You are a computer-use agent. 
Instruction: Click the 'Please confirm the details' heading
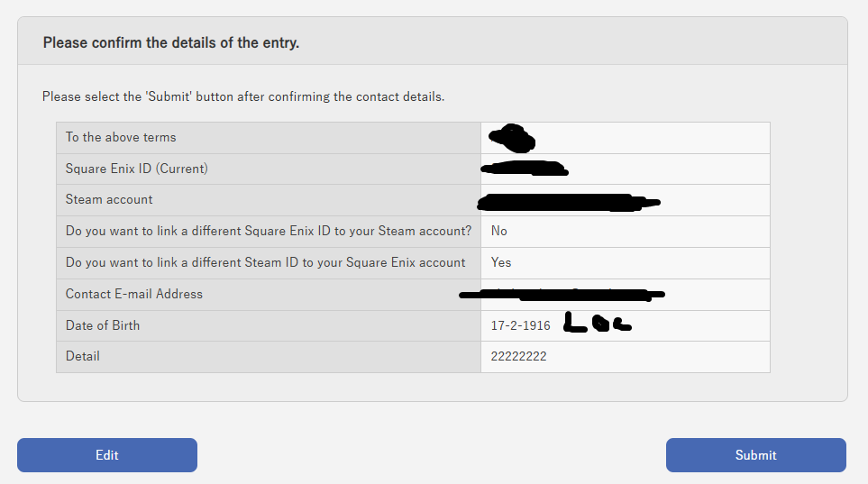(171, 42)
